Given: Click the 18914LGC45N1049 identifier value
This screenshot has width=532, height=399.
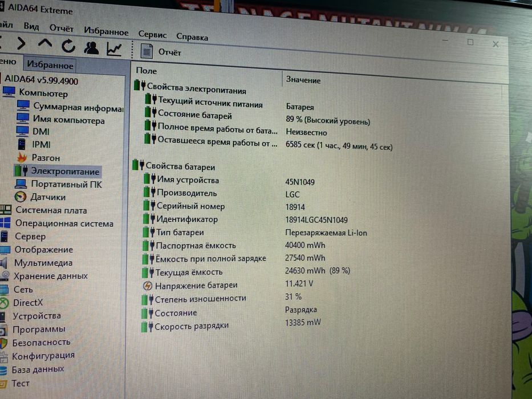Looking at the screenshot, I should (x=316, y=220).
